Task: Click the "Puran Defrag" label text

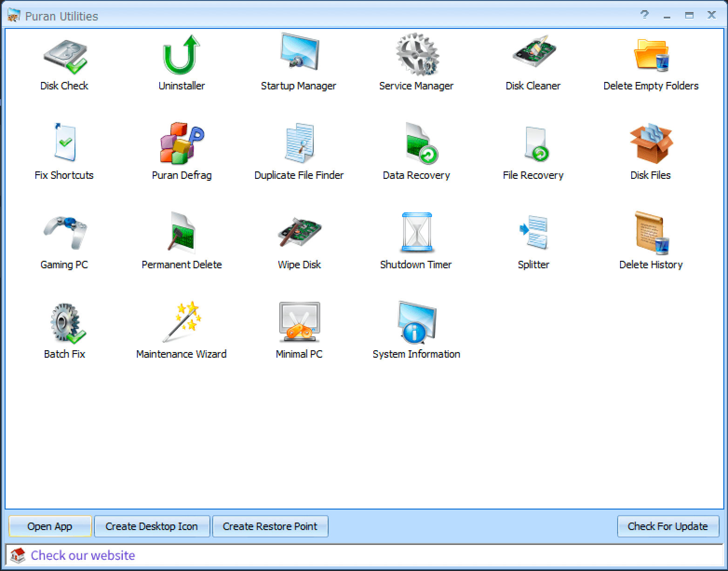Action: (182, 175)
